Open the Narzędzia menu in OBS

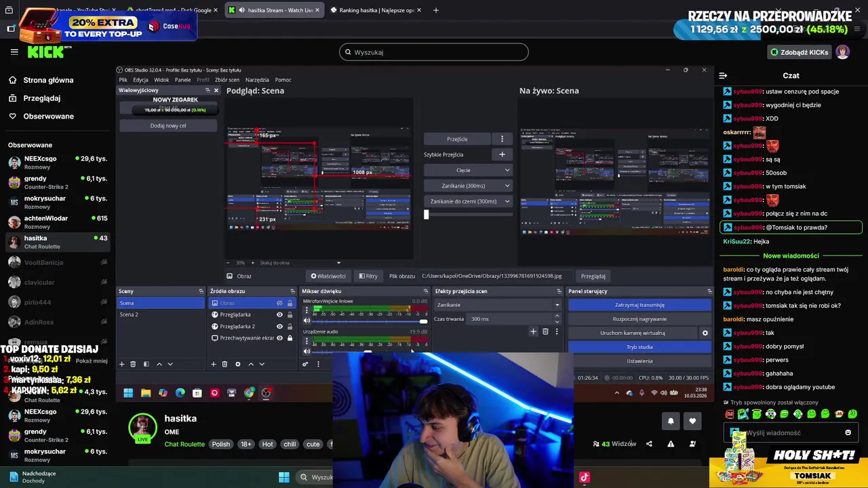pos(257,79)
